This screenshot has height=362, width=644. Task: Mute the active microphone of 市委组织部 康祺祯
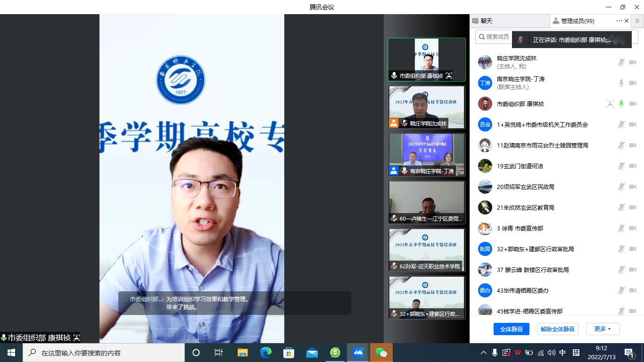pos(621,104)
